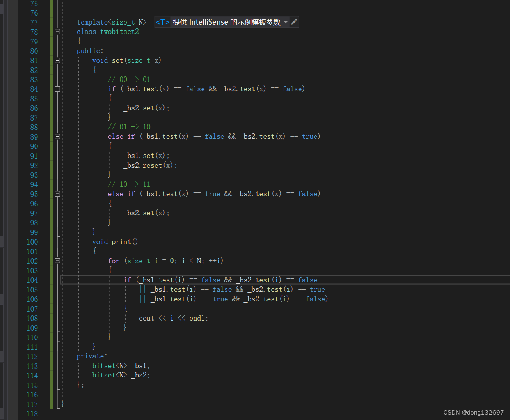Click '_bs2.reset(x);' statement
Screen dimensions: 510x420
tap(150, 165)
